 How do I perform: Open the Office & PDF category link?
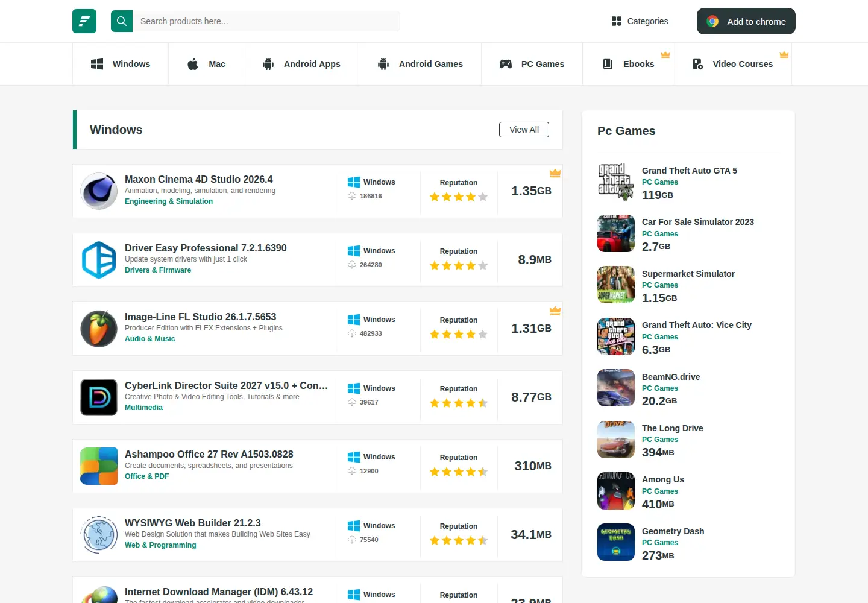(x=147, y=476)
